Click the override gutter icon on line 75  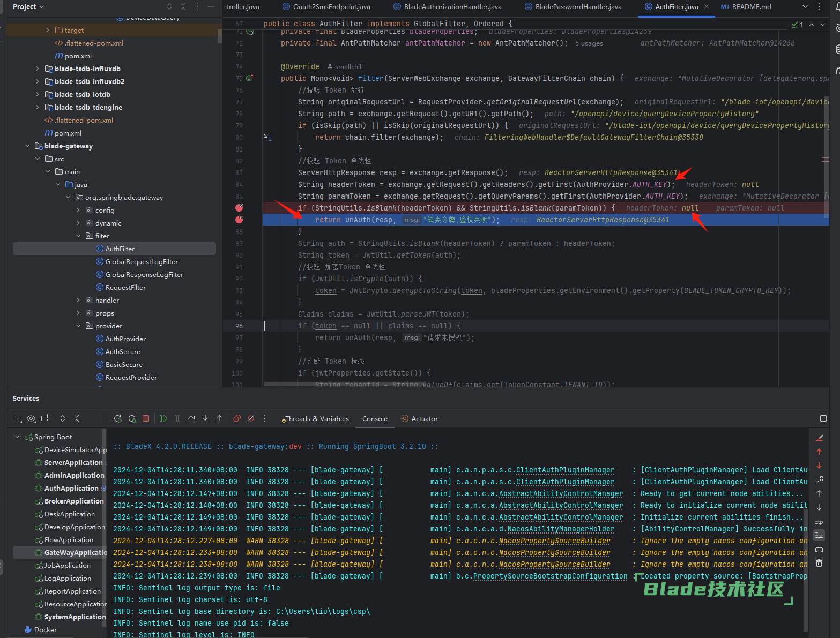pos(250,78)
